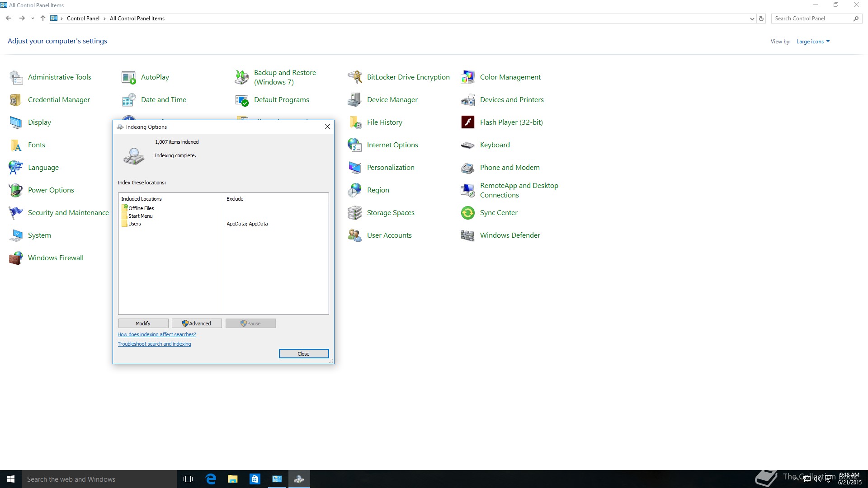Expand the recent locations dropdown arrow
The height and width of the screenshot is (488, 868).
tap(33, 19)
